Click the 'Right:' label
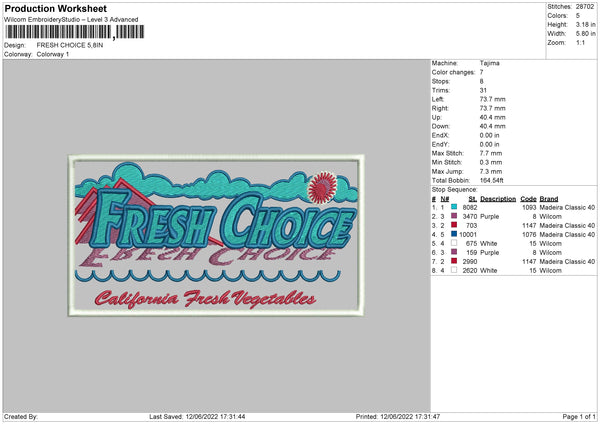This screenshot has height=424, width=600. click(440, 108)
